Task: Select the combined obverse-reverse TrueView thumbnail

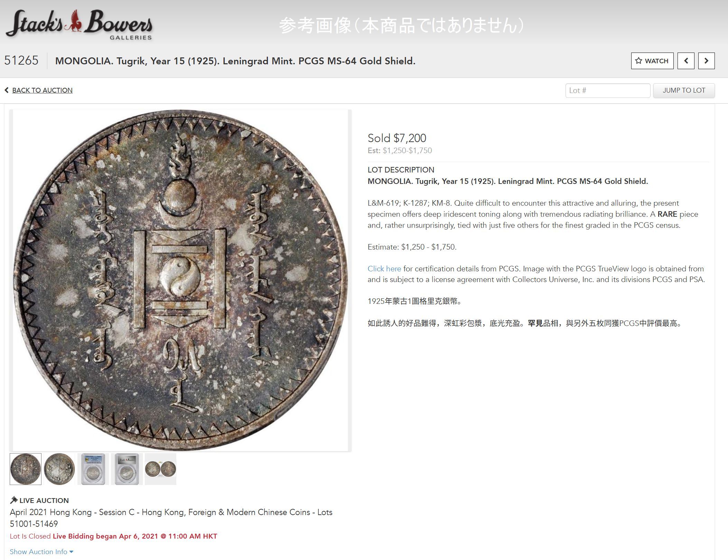Action: (160, 469)
